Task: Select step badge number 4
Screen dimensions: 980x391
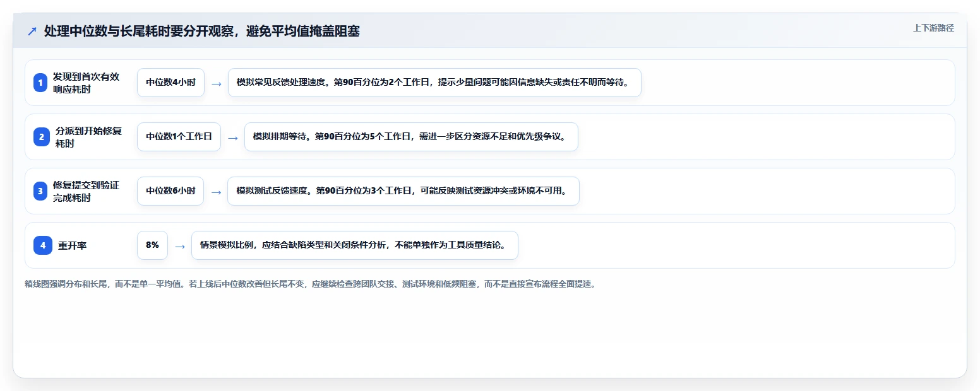Action: pos(43,245)
